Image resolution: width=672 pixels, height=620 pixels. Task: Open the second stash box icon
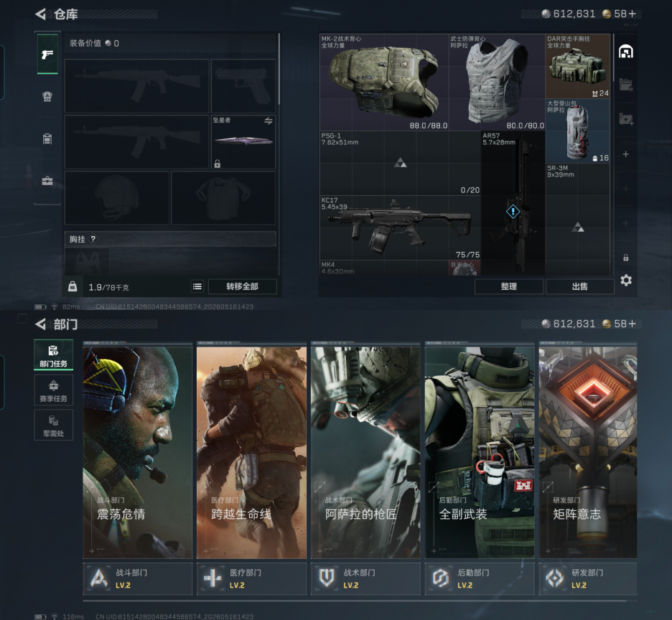(626, 85)
